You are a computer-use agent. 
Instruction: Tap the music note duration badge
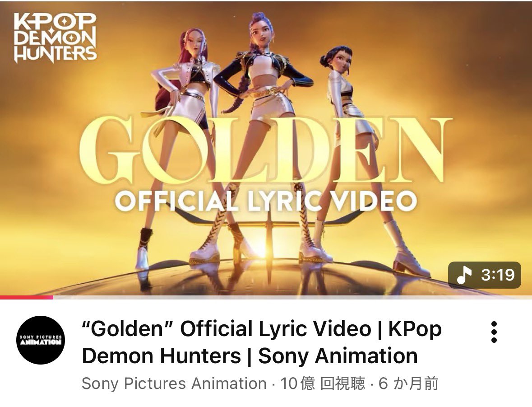(485, 275)
